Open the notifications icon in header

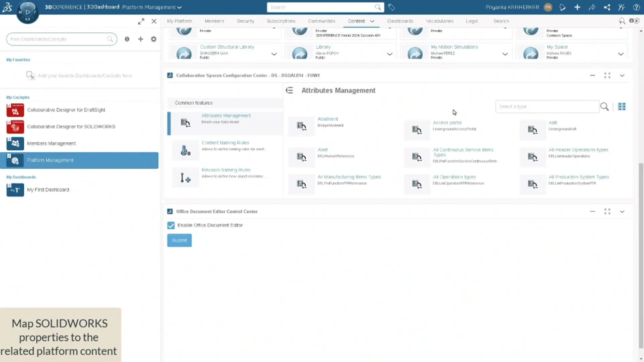[x=562, y=7]
